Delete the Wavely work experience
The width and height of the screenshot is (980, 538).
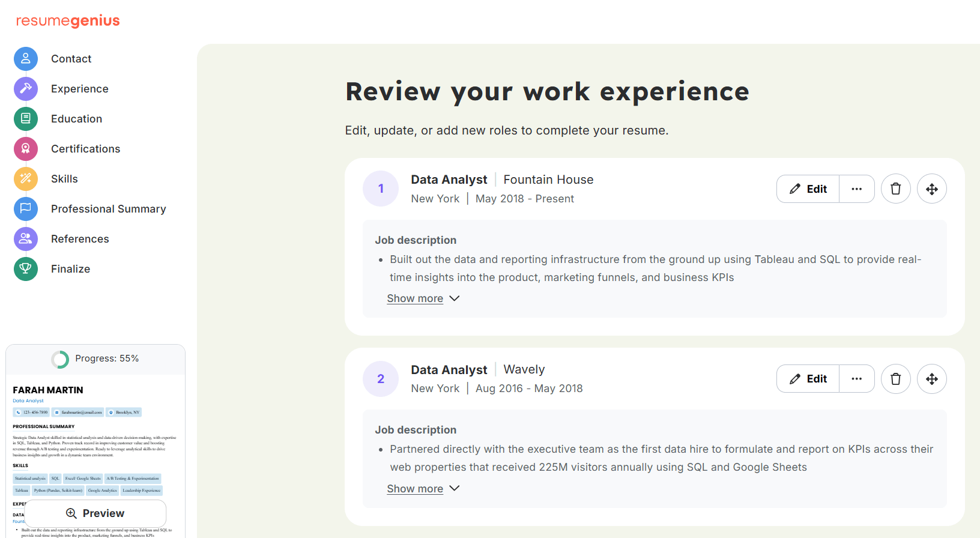pos(895,378)
